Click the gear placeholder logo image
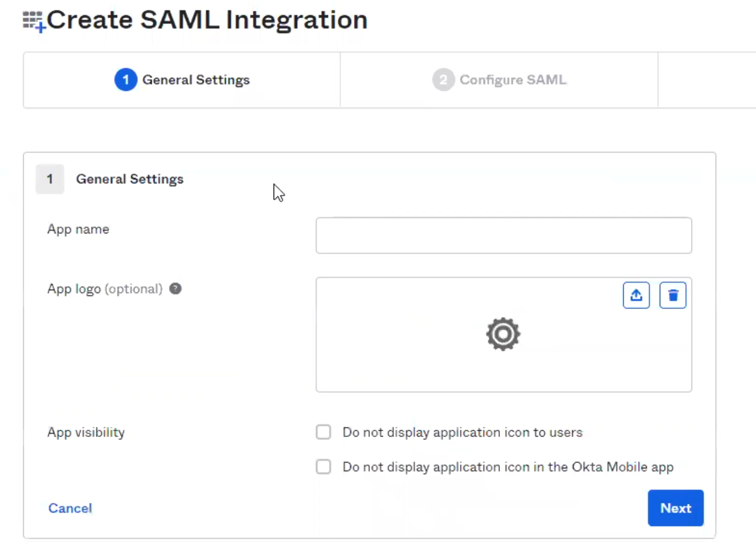The image size is (756, 549). pos(503,334)
